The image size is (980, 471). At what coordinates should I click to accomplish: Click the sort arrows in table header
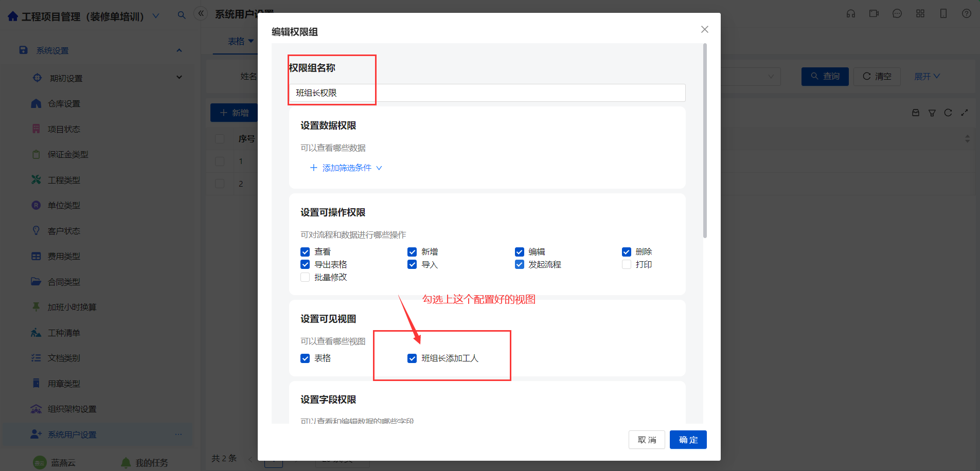pyautogui.click(x=967, y=139)
